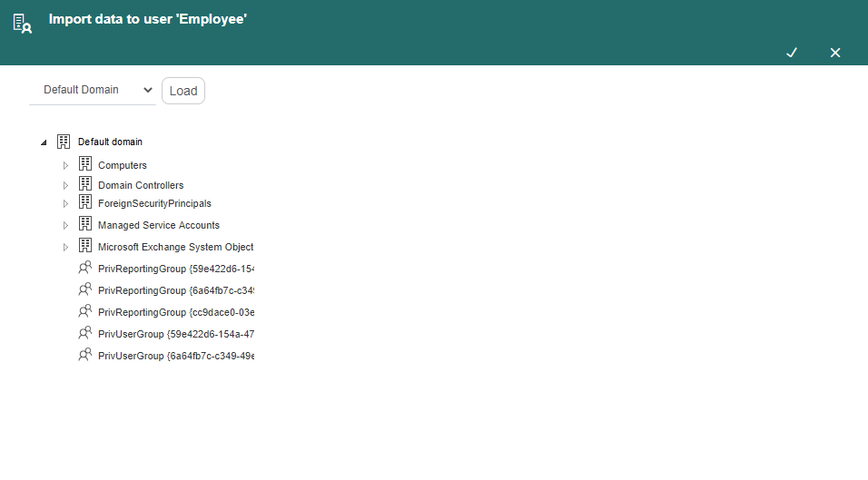Select PrivReportingGroup {cc9dace0 entry

(176, 312)
